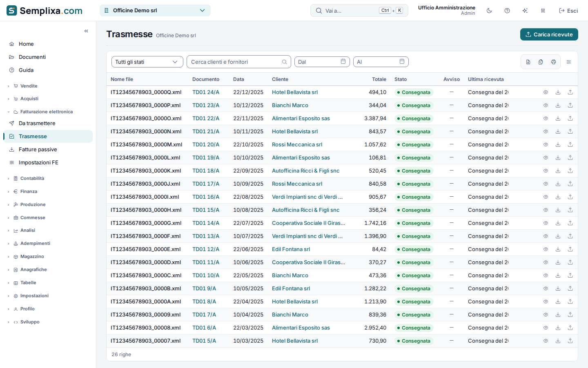Click the sparkles icon in the header

[525, 11]
